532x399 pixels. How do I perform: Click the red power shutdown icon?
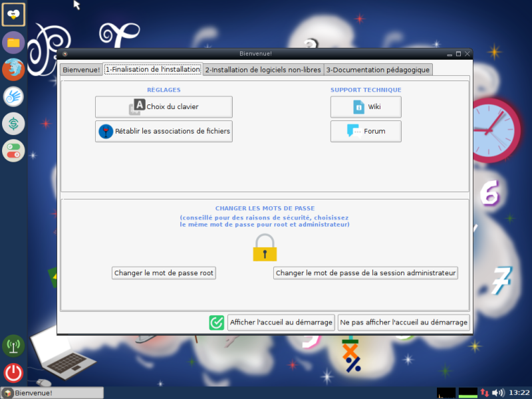tap(13, 373)
